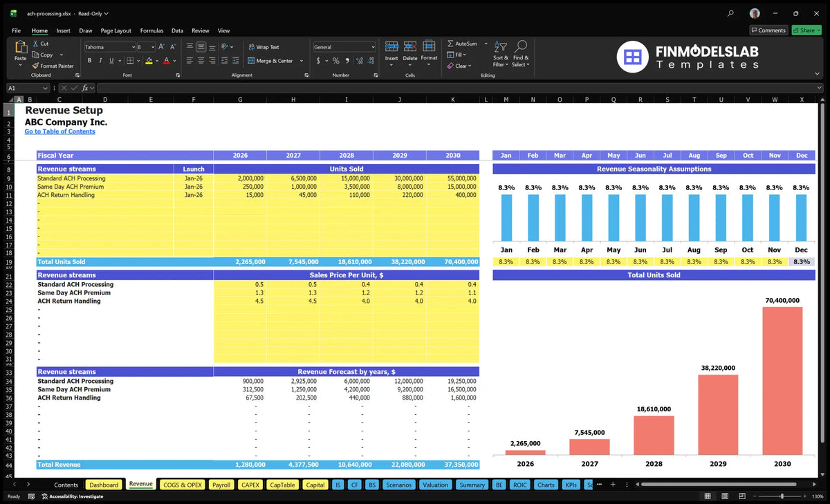Apply percent style format

tap(335, 61)
